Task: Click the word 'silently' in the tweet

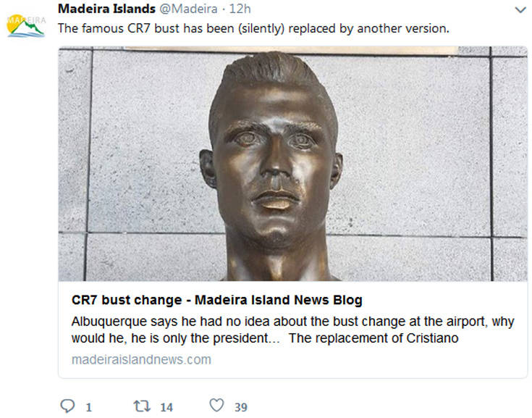Action: [261, 28]
